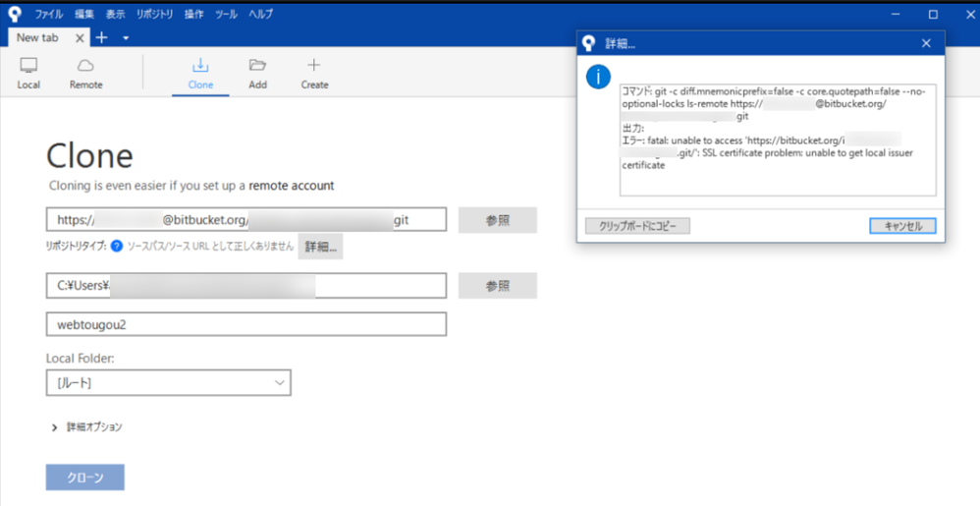
Task: Click the blue question mark repository type icon
Action: (x=116, y=247)
